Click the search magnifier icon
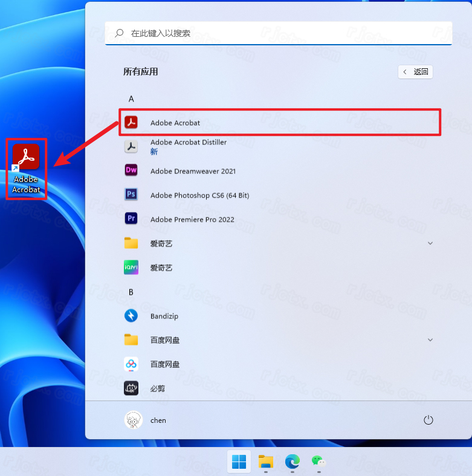The image size is (472, 476). (119, 33)
